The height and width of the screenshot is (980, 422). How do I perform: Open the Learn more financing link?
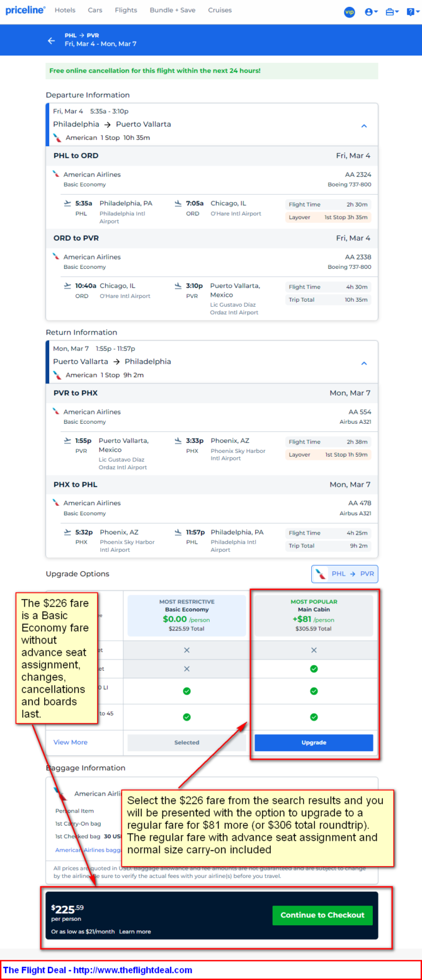pos(135,932)
